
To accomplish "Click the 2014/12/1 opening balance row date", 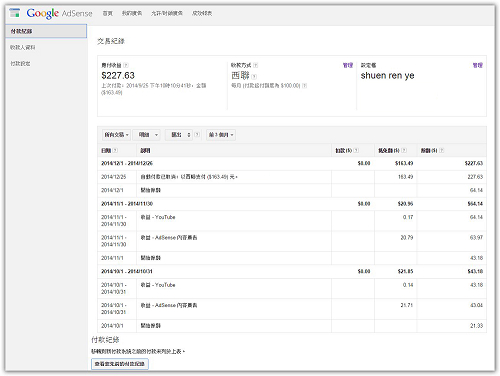I will pyautogui.click(x=112, y=190).
